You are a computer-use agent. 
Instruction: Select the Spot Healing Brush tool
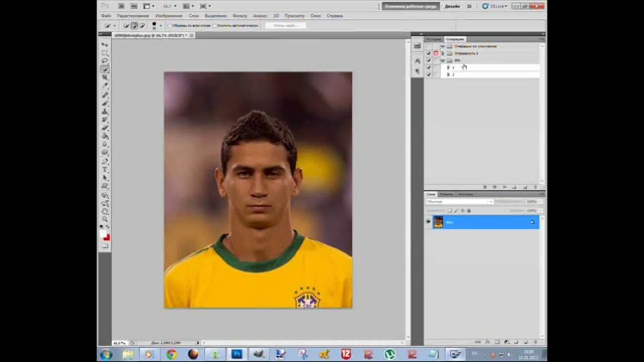coord(105,95)
